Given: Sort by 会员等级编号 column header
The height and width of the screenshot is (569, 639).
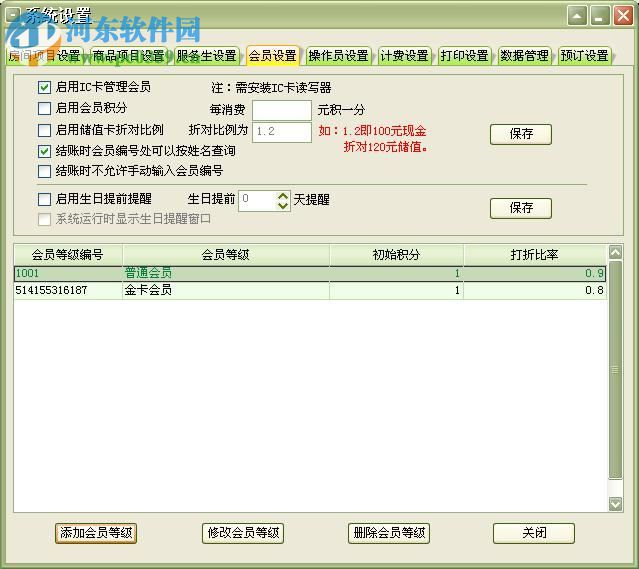Looking at the screenshot, I should coord(68,255).
